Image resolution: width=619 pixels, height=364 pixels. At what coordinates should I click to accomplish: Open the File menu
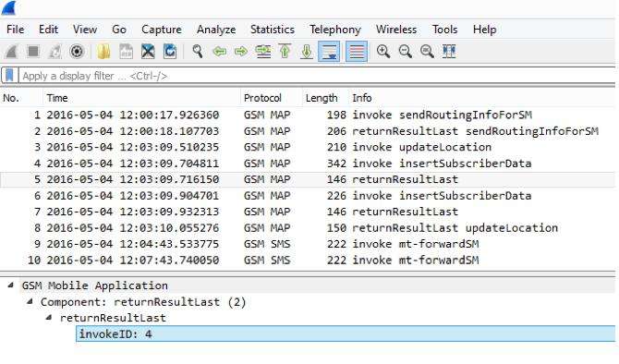point(16,30)
